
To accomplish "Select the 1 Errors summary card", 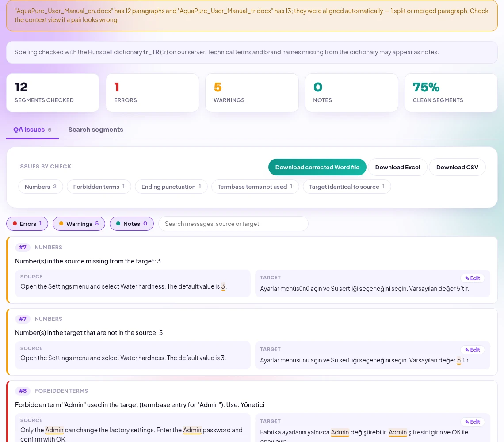I will point(153,93).
